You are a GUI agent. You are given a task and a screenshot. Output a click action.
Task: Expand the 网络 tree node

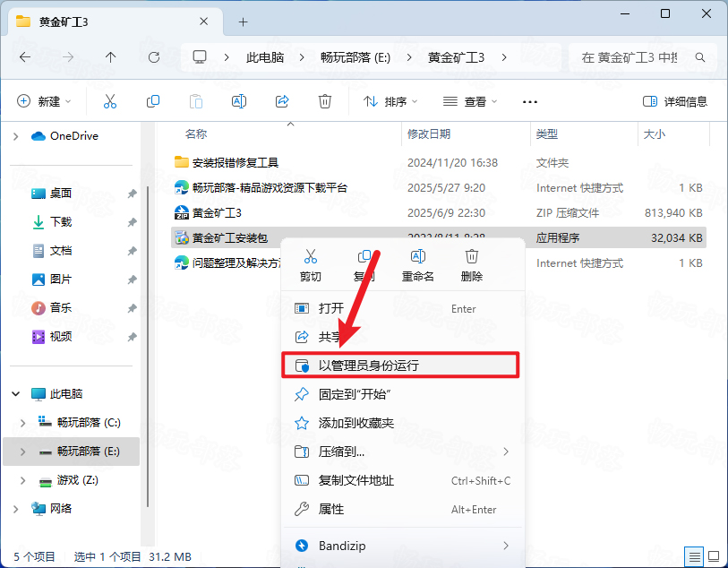point(16,509)
